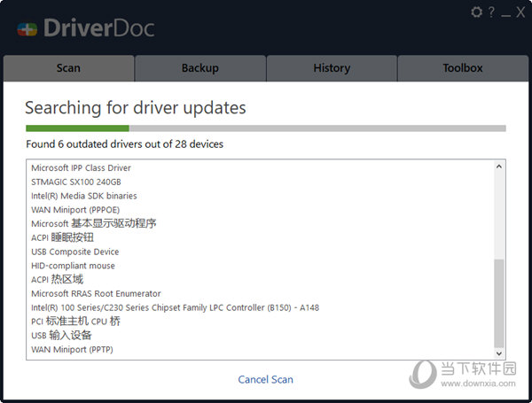Switch to the Backup tab
532x403 pixels.
point(200,68)
